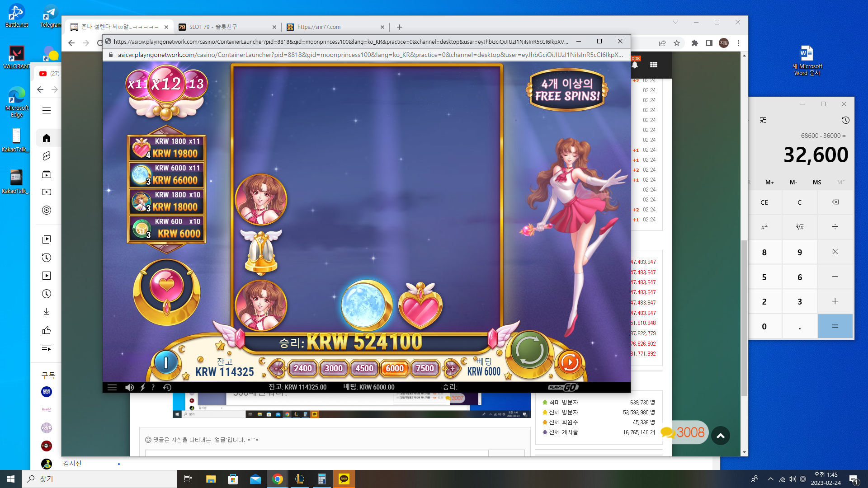868x488 pixels.
Task: Open the Windows notification center
Action: [854, 479]
